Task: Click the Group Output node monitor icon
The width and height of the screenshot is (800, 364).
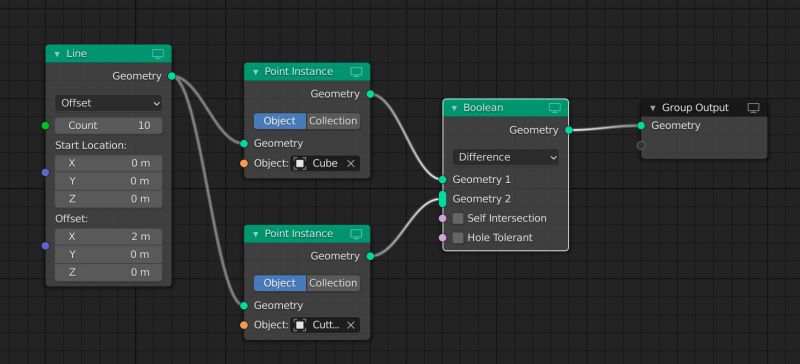Action: pos(753,108)
